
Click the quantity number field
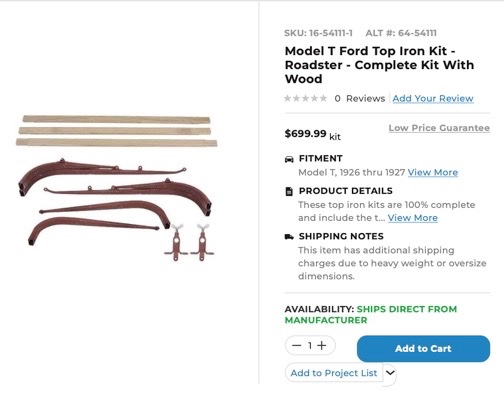tap(310, 345)
